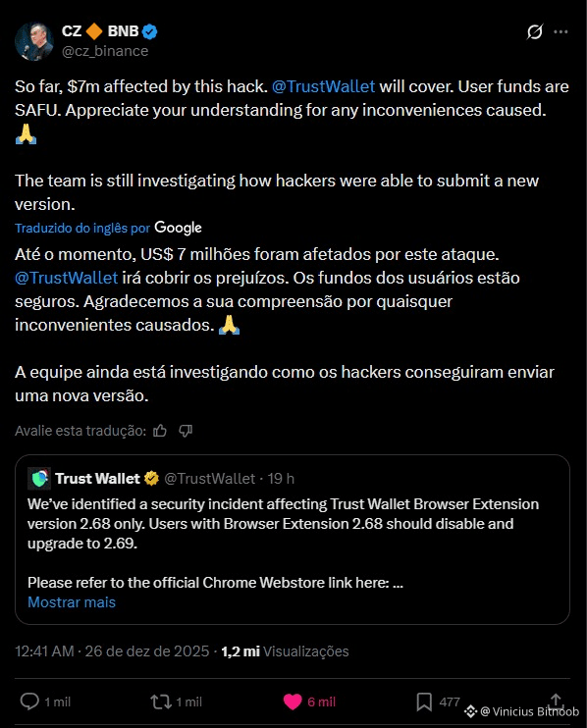Click the share upload icon
The height and width of the screenshot is (728, 587).
click(556, 701)
